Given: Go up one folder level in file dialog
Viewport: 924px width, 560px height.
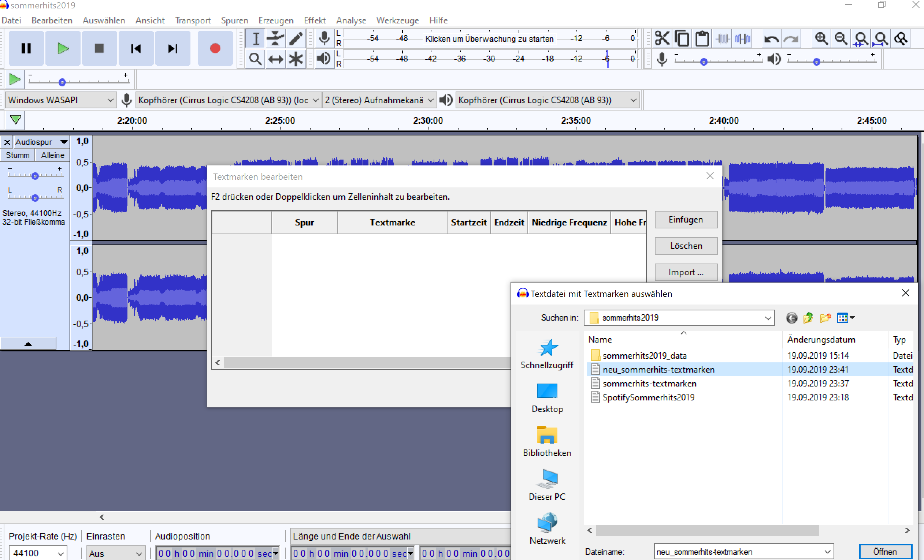Looking at the screenshot, I should pyautogui.click(x=808, y=318).
